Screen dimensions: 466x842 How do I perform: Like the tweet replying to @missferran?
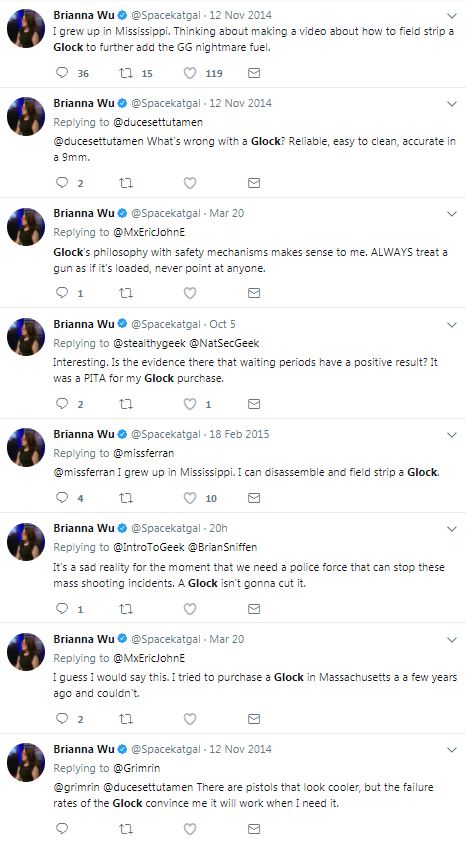190,498
